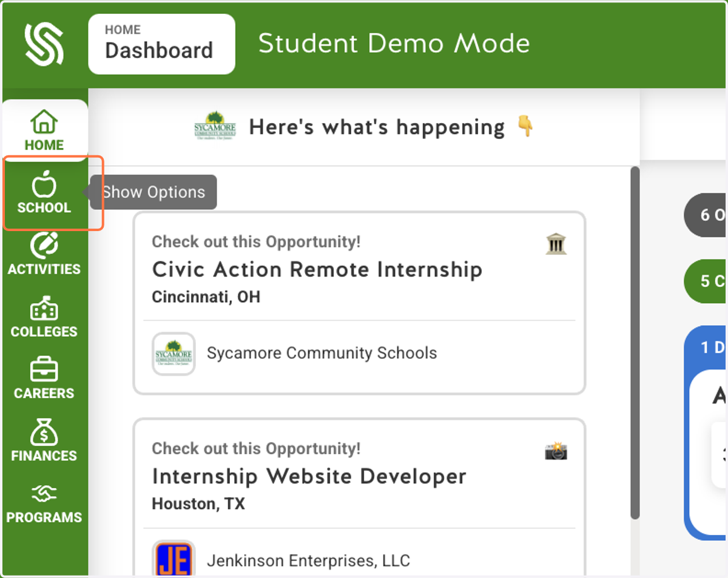Viewport: 728px width, 578px height.
Task: Click the Student Demo Mode header title
Action: pyautogui.click(x=394, y=44)
